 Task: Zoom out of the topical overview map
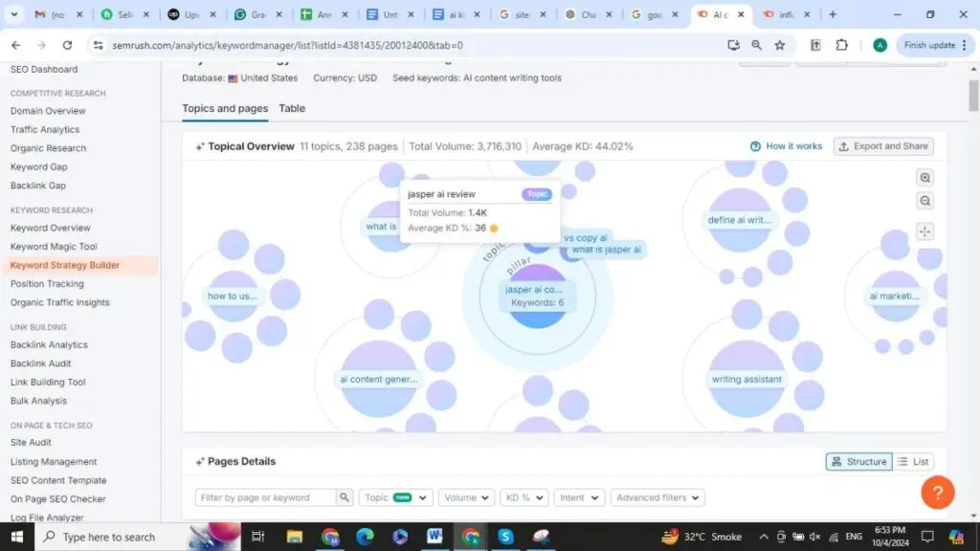924,201
